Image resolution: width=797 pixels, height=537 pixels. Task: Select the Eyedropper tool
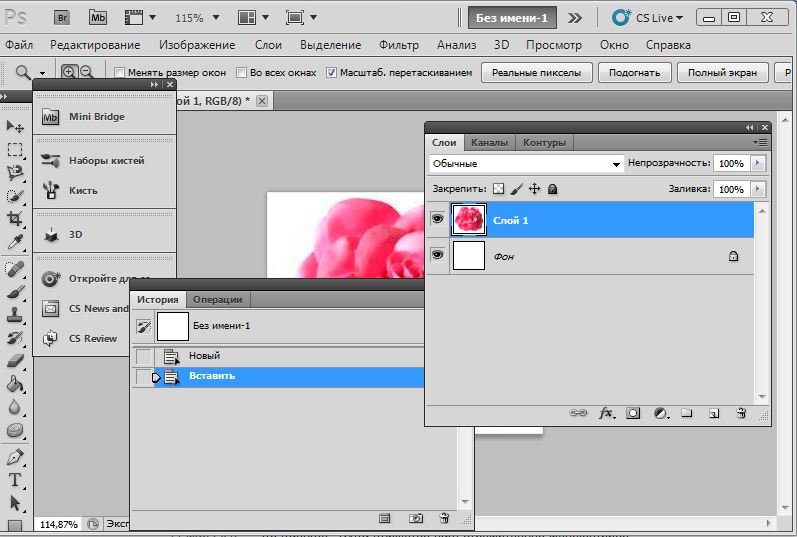tap(15, 243)
